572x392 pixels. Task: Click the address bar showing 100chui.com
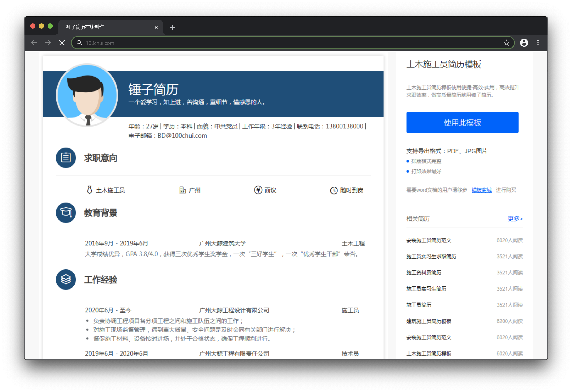(293, 43)
